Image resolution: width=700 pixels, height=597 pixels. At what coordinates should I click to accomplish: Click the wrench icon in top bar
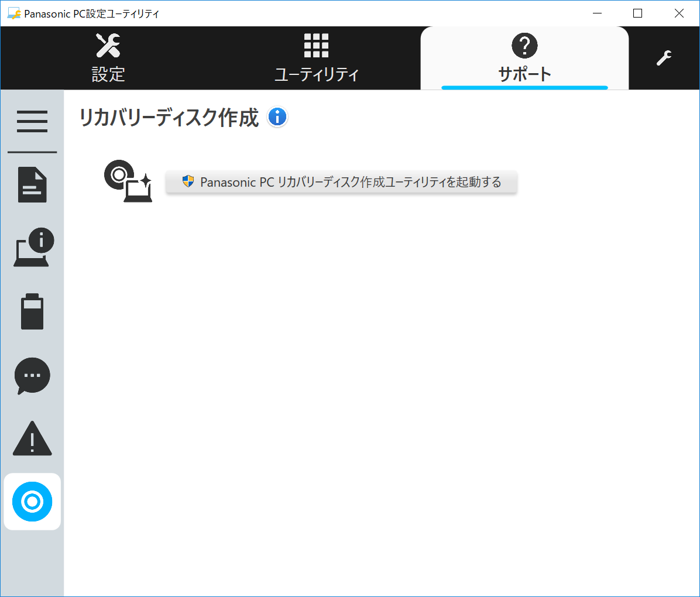(664, 58)
